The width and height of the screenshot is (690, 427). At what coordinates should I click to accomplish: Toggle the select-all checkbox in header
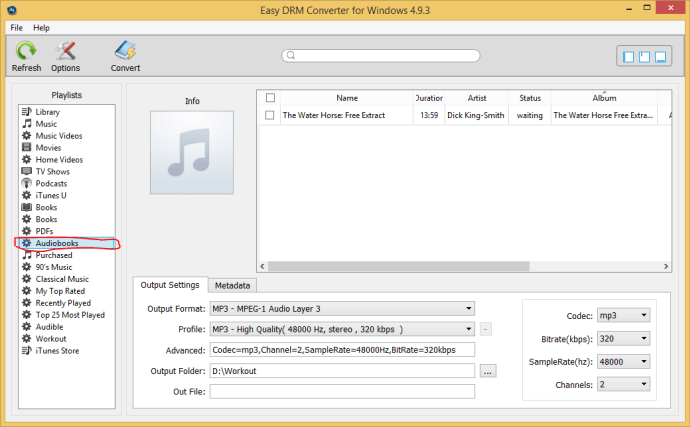click(x=271, y=98)
